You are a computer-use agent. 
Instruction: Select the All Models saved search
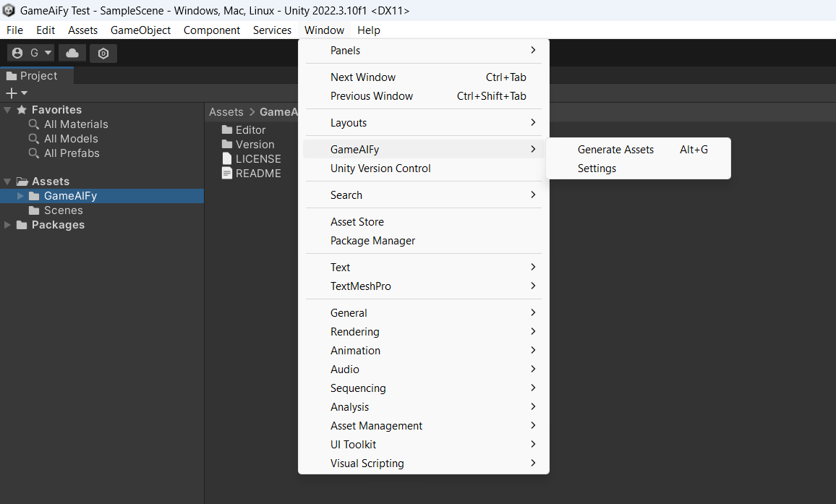71,139
